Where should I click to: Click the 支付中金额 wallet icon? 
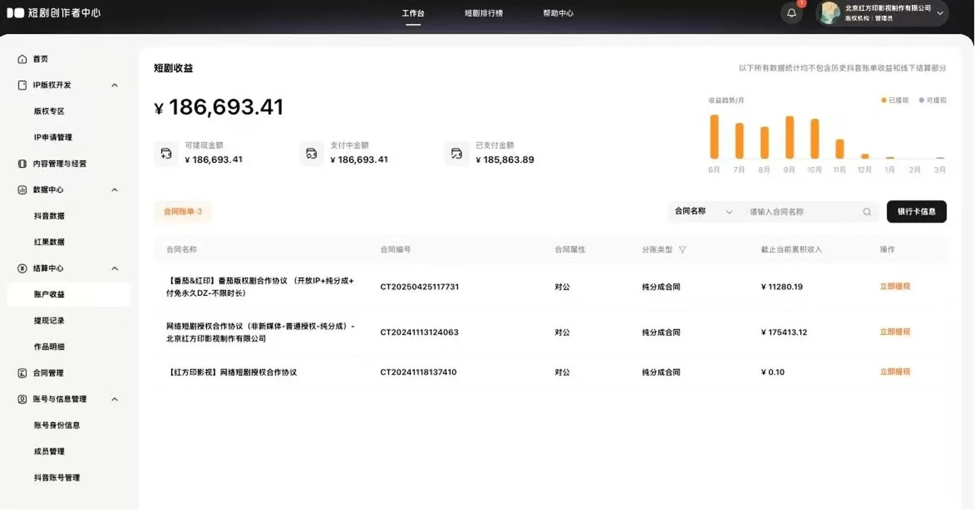coord(311,154)
